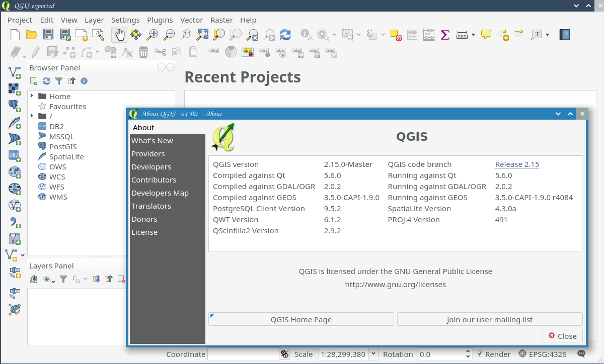Click the Rotation value field
This screenshot has width=604, height=364.
(441, 354)
